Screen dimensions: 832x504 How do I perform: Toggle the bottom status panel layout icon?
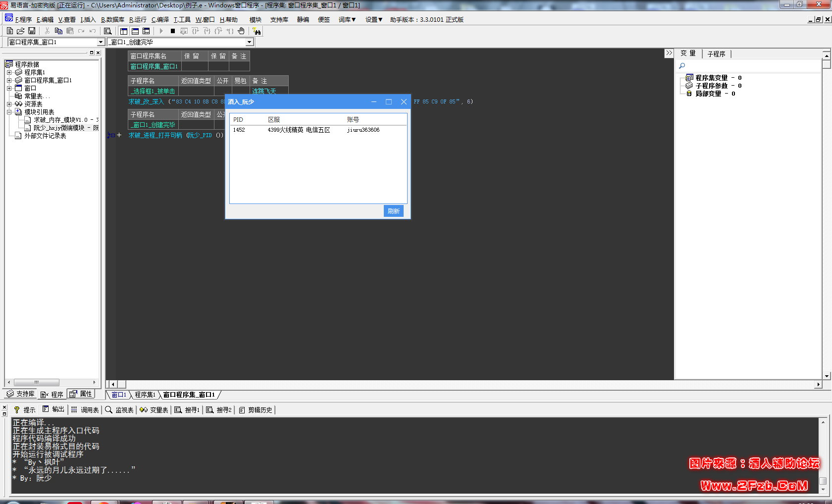click(x=135, y=31)
